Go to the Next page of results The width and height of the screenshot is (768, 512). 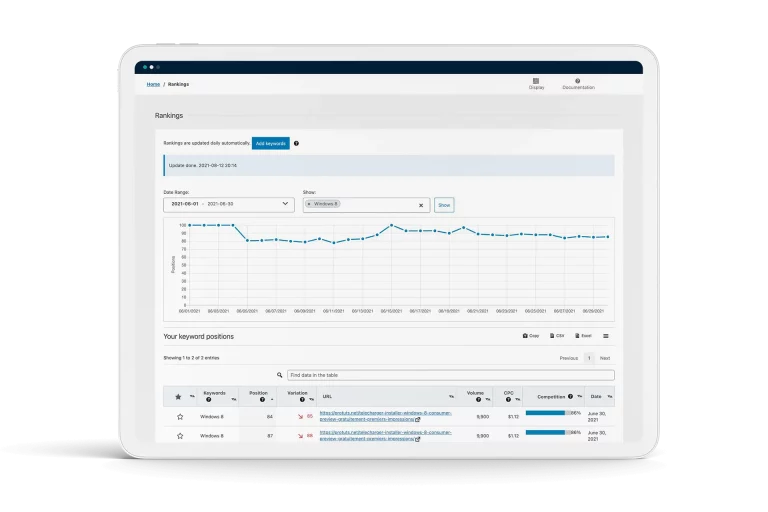[605, 357]
